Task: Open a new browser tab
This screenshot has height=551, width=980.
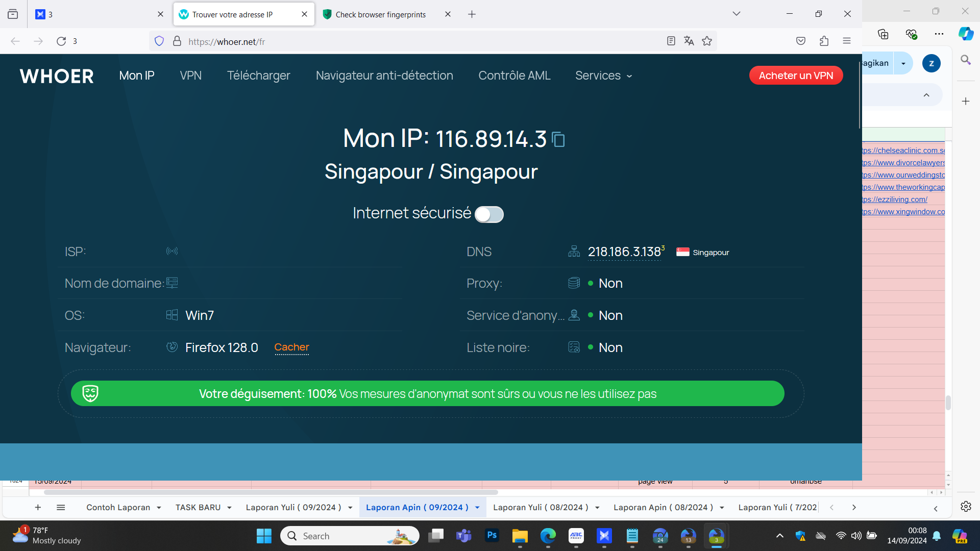Action: point(472,14)
